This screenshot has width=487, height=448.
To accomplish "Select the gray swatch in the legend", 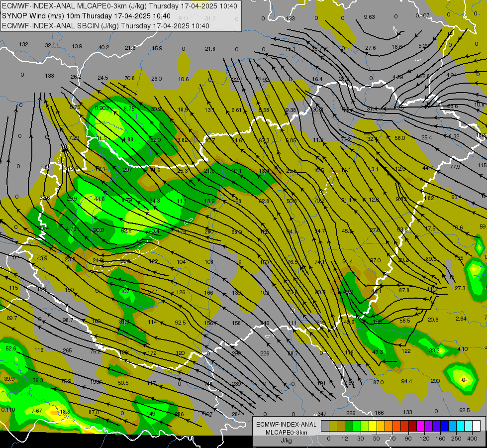I will pos(325,426).
